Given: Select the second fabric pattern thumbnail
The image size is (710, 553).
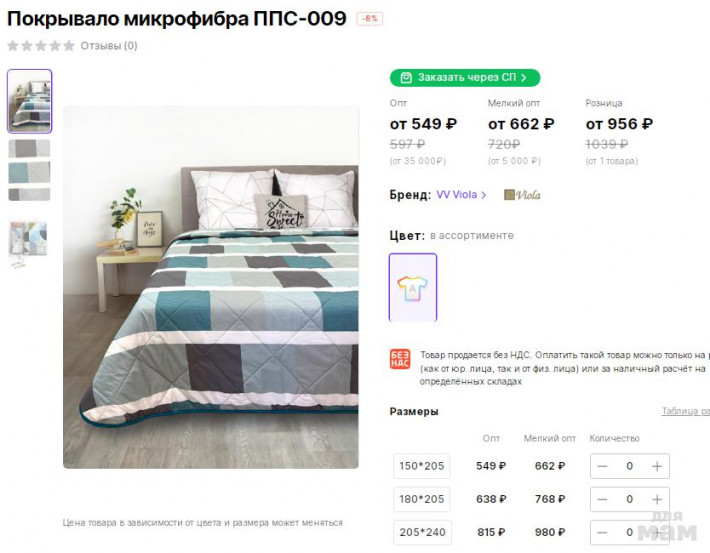Looking at the screenshot, I should coord(30,170).
